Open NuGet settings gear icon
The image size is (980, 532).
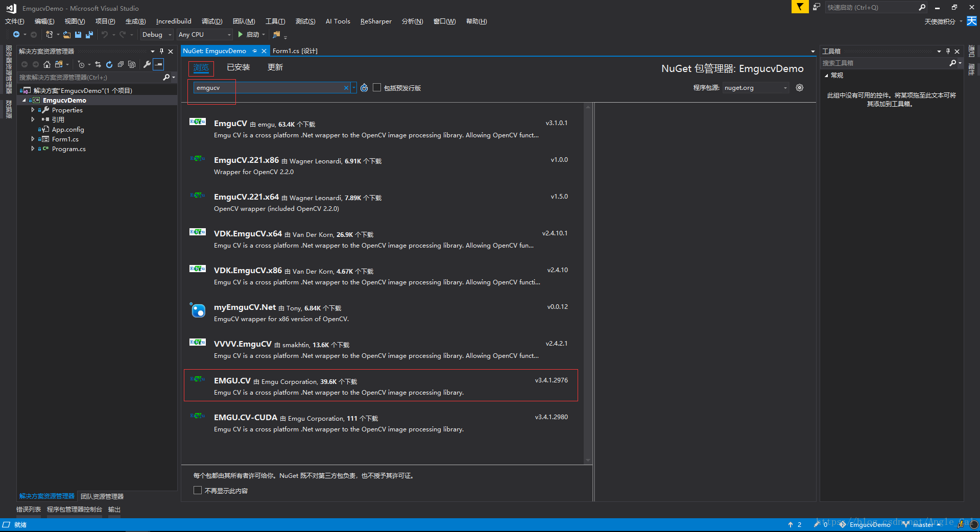pyautogui.click(x=800, y=88)
